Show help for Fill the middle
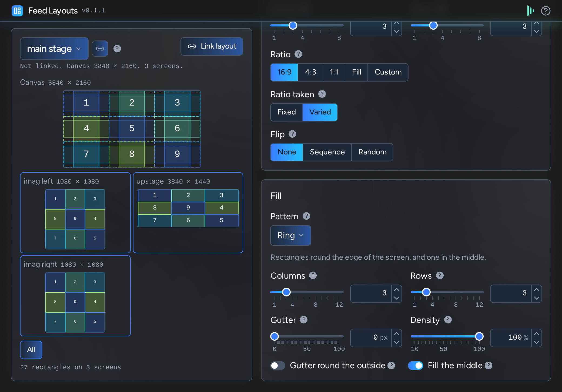This screenshot has width=562, height=392. (x=489, y=366)
